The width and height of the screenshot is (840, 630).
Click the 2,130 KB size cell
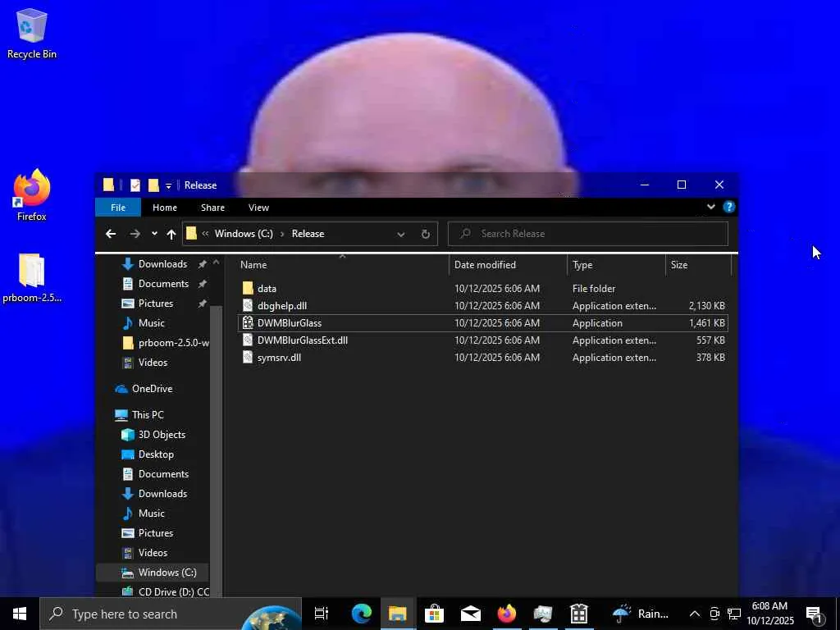pyautogui.click(x=706, y=306)
